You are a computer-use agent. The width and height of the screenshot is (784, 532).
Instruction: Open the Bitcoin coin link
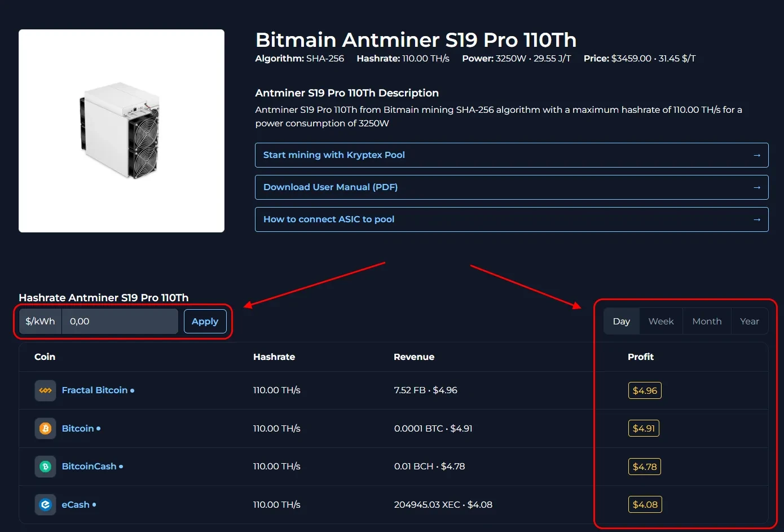click(78, 429)
